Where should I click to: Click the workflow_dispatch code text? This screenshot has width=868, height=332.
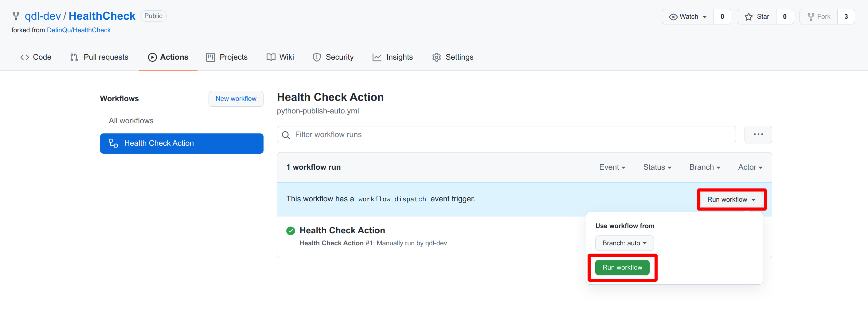tap(392, 200)
